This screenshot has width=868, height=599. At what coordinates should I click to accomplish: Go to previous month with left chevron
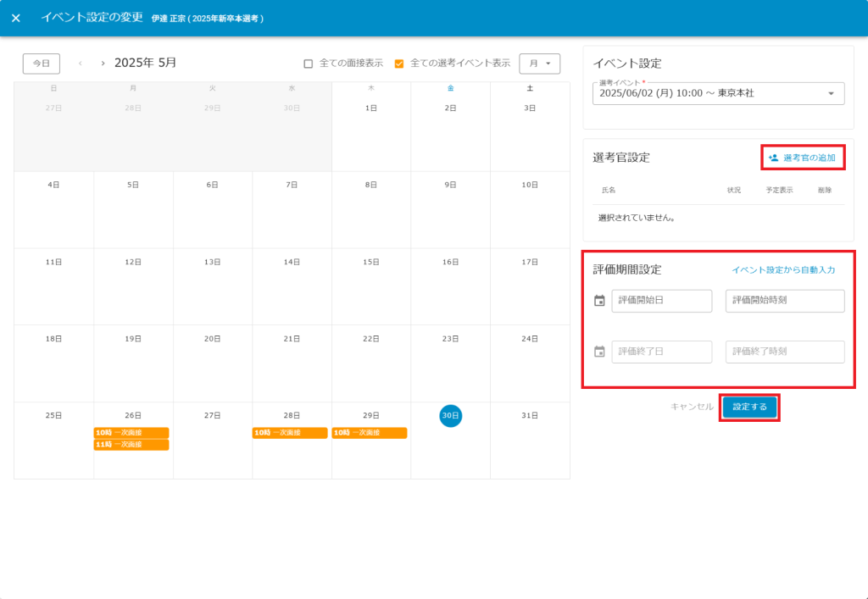(81, 64)
